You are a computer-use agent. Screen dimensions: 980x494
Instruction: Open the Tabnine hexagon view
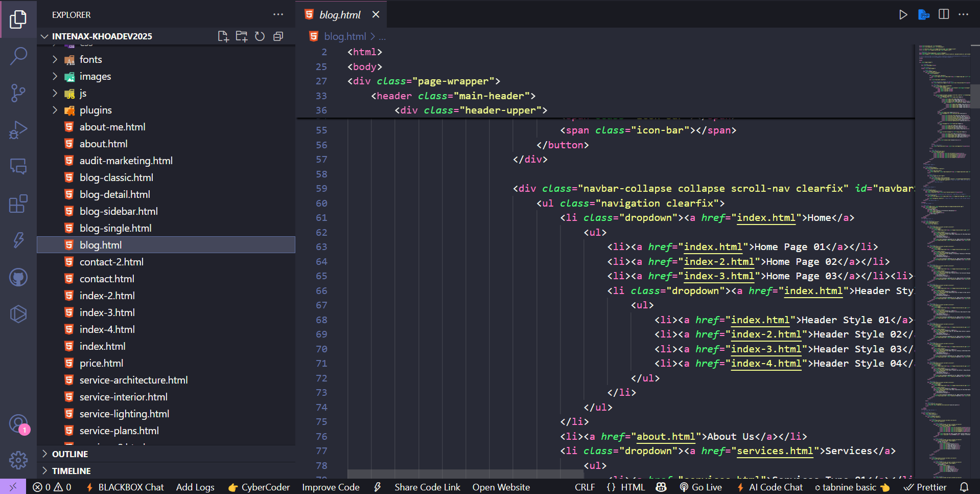point(18,314)
